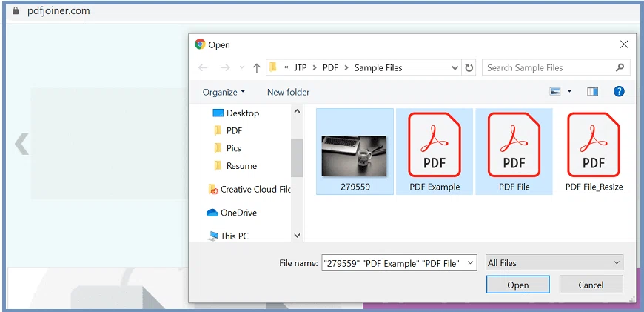This screenshot has width=644, height=312.
Task: Change the view layout icon
Action: point(555,92)
